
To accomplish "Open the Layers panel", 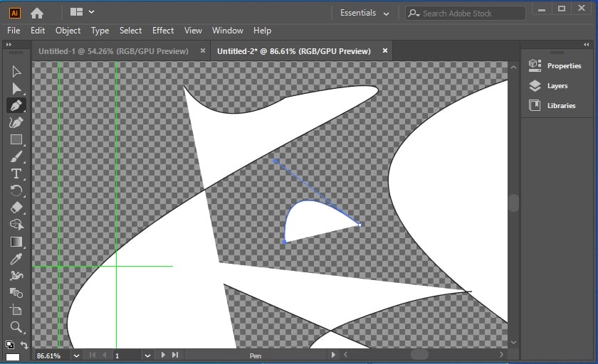I will point(548,86).
